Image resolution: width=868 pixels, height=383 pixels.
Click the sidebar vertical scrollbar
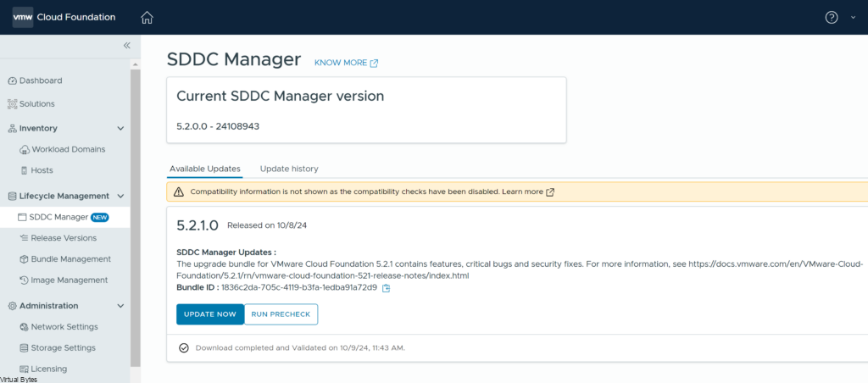click(136, 212)
